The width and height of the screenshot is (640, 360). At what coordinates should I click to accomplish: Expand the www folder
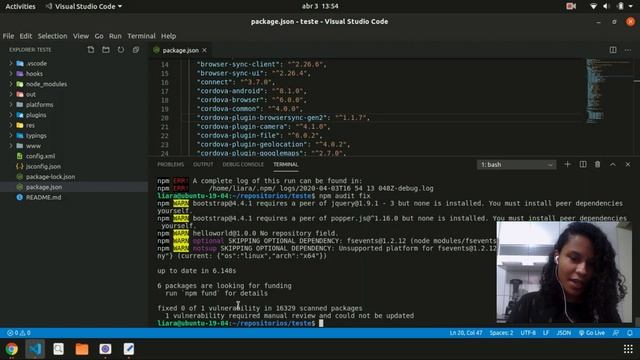click(11, 146)
